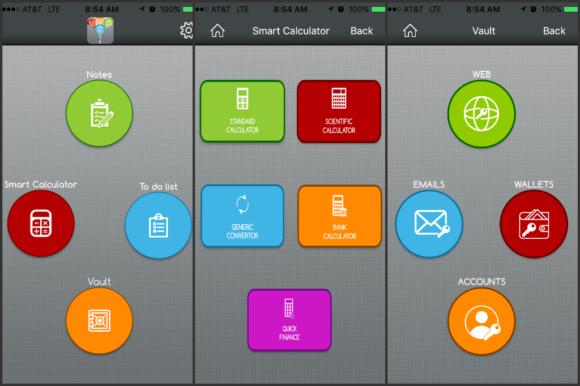Viewport: 580px width, 386px height.
Task: Open the red WALLETS icon
Action: click(x=534, y=224)
